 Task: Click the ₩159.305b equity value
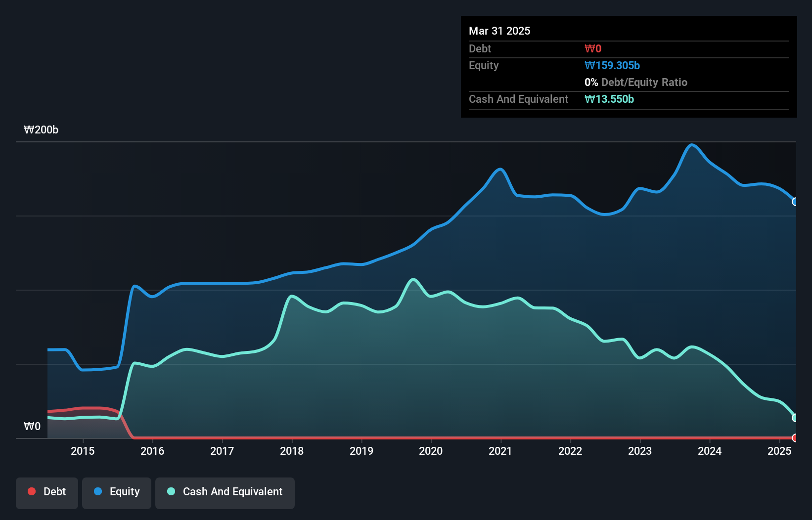612,65
